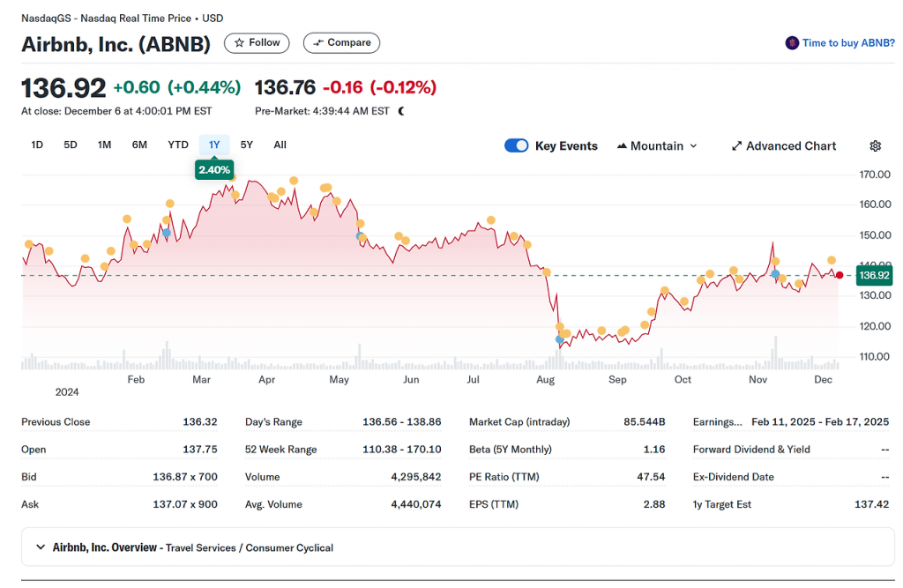Click the Previous Close value 136.32

point(200,422)
